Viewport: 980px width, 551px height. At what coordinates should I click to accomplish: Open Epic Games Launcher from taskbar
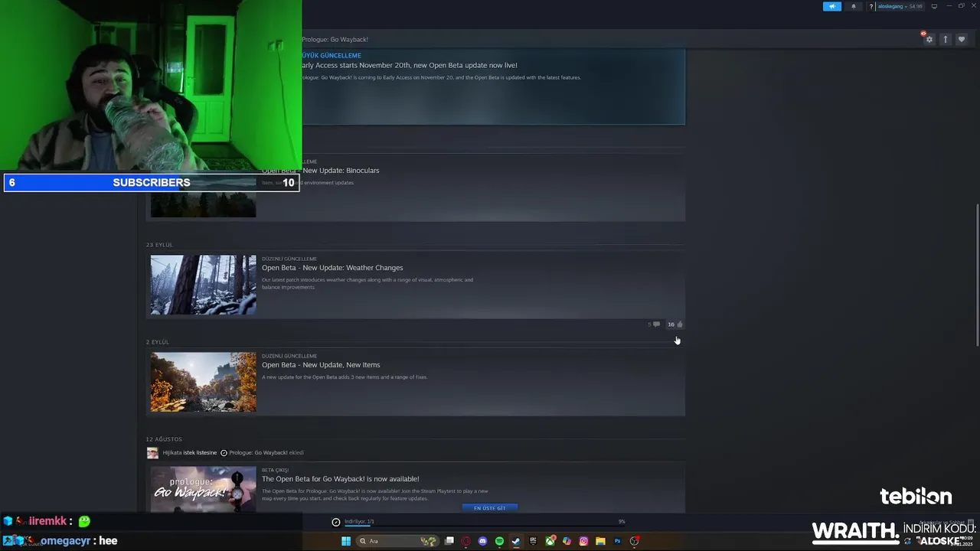coord(533,541)
